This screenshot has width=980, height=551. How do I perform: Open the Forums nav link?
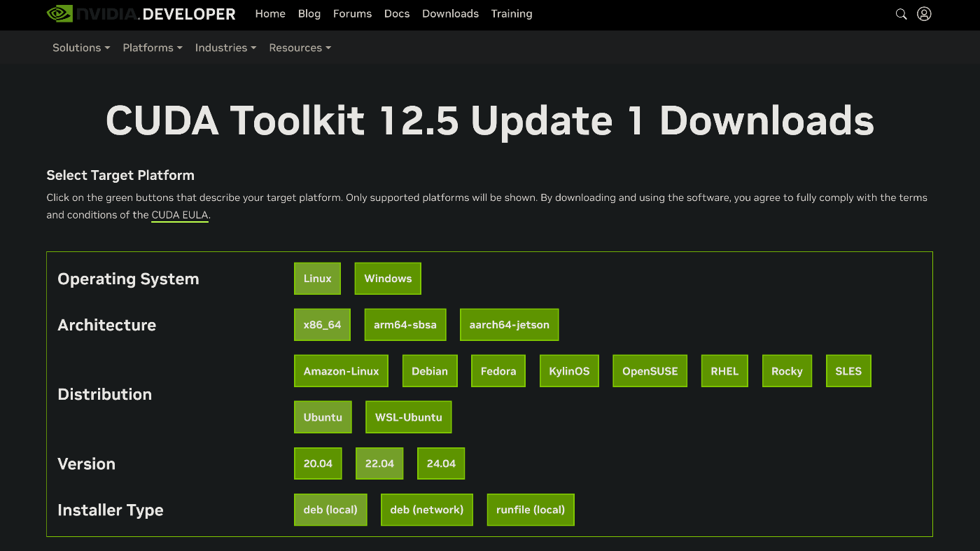click(352, 14)
